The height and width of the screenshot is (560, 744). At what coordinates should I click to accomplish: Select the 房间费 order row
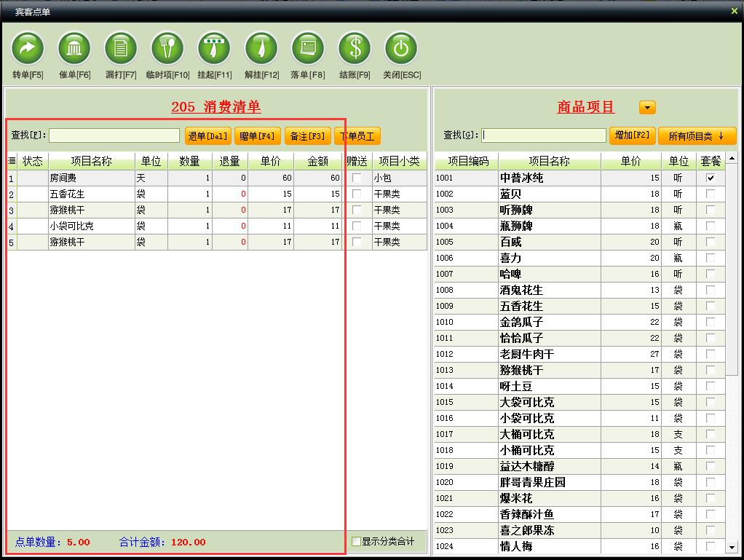217,178
